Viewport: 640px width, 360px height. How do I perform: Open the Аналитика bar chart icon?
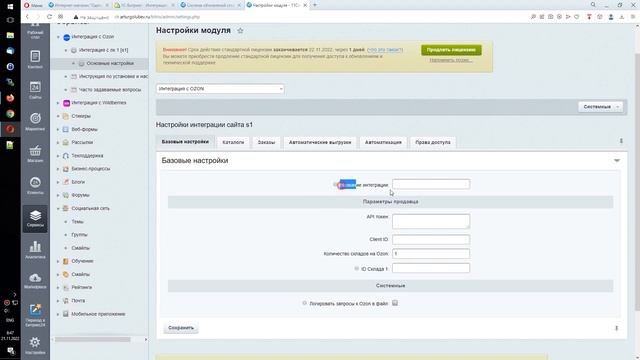tap(35, 249)
